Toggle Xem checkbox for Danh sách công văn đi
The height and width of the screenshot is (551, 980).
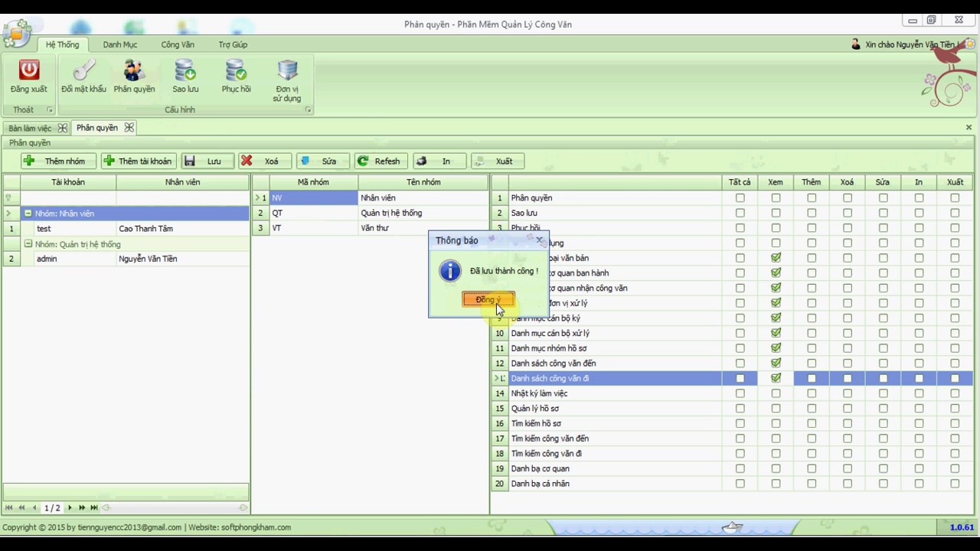[x=776, y=378]
